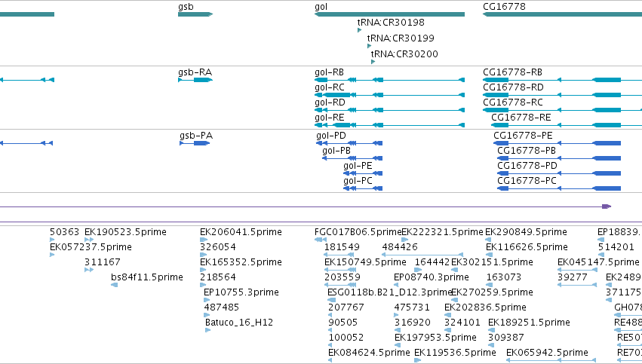Select the tRNA:CR30200 feature label
Screen dimensions: 642x364
[404, 54]
